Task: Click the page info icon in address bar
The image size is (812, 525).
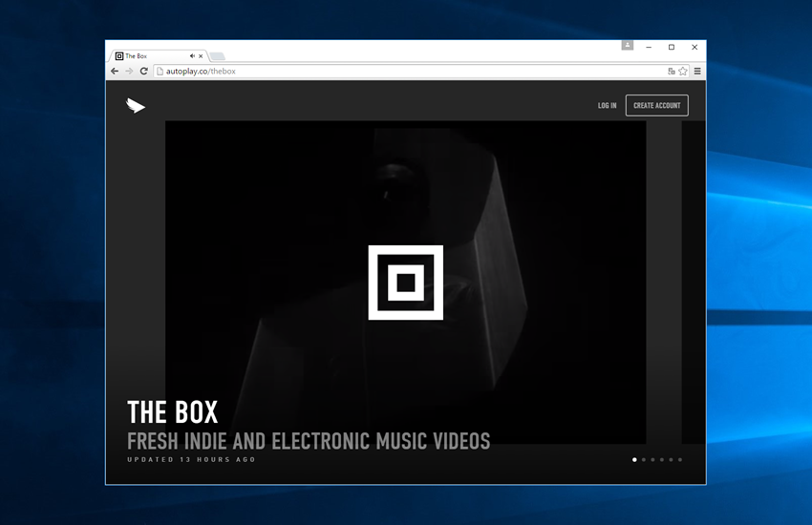Action: pyautogui.click(x=160, y=71)
